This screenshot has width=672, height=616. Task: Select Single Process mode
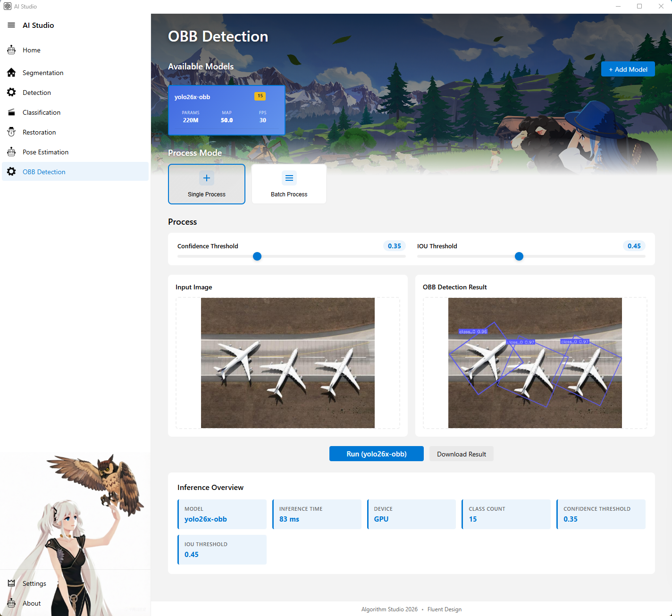pos(207,184)
